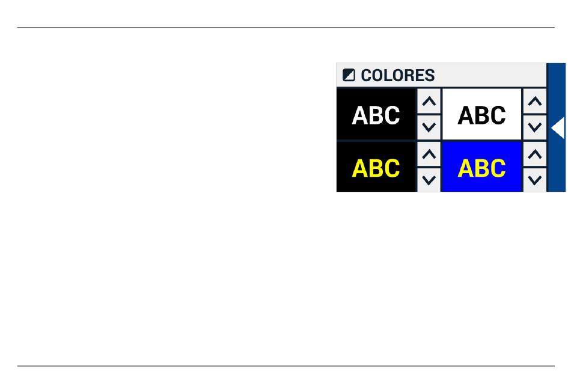Image resolution: width=571 pixels, height=392 pixels.
Task: Click down arrow next to yellow-on-blue swatch
Action: point(534,180)
